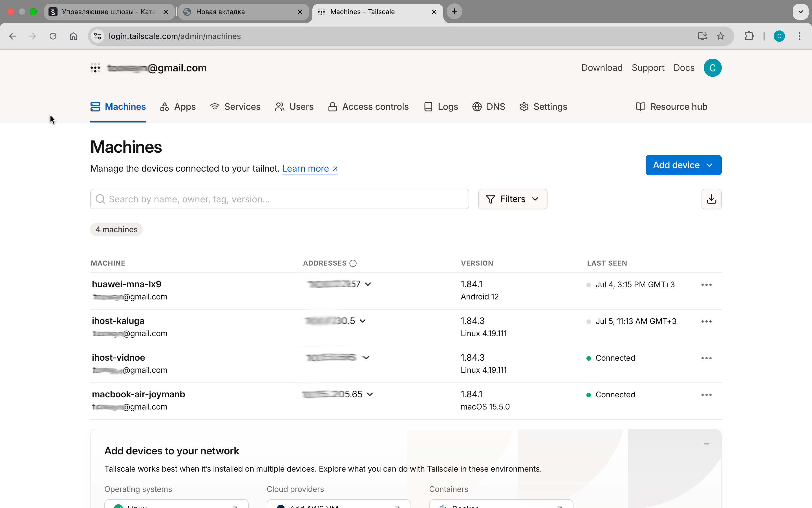This screenshot has width=812, height=508.
Task: Open the ihost-vidnoe machine name
Action: point(118,358)
